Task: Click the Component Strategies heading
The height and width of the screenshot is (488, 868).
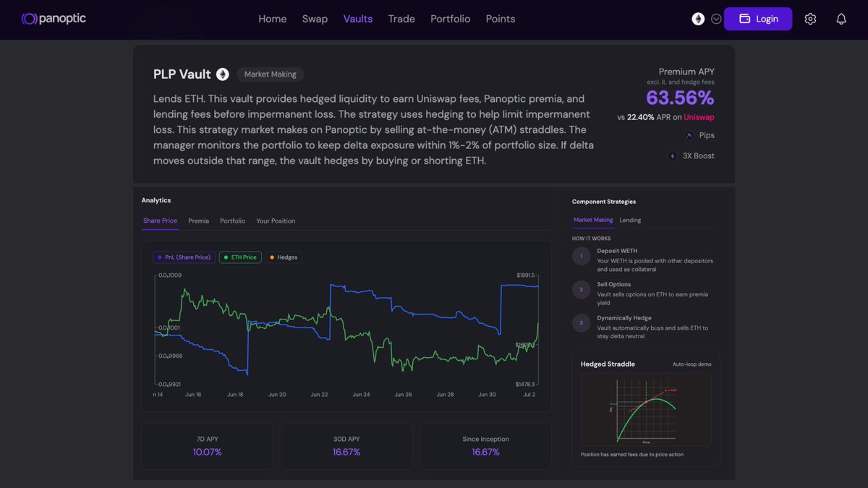Action: point(604,202)
